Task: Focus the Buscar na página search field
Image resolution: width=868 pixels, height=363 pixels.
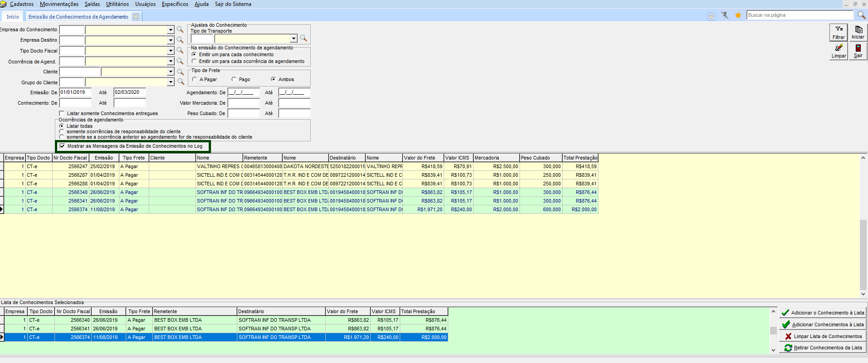Action: (800, 15)
